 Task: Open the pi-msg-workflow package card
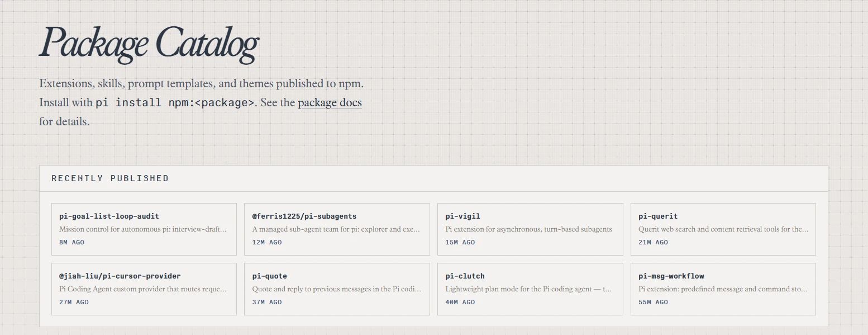(x=723, y=289)
